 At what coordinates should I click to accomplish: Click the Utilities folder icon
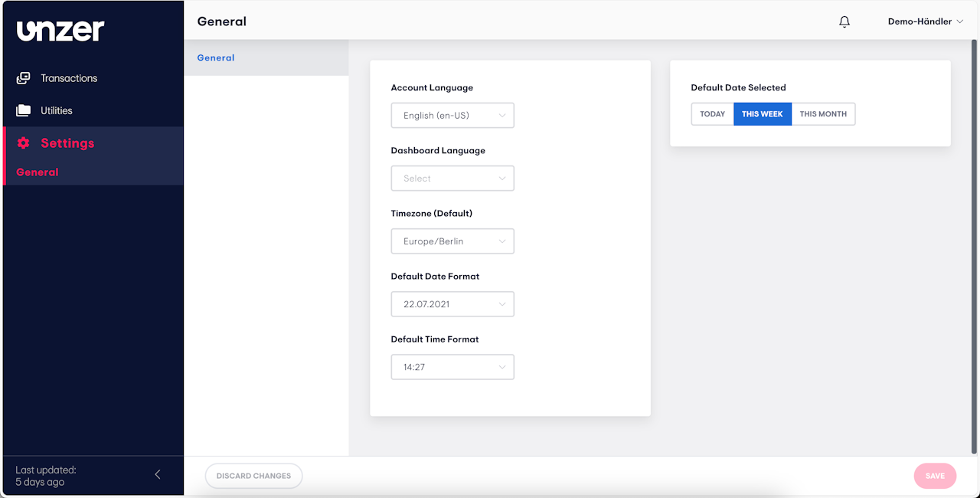[24, 110]
